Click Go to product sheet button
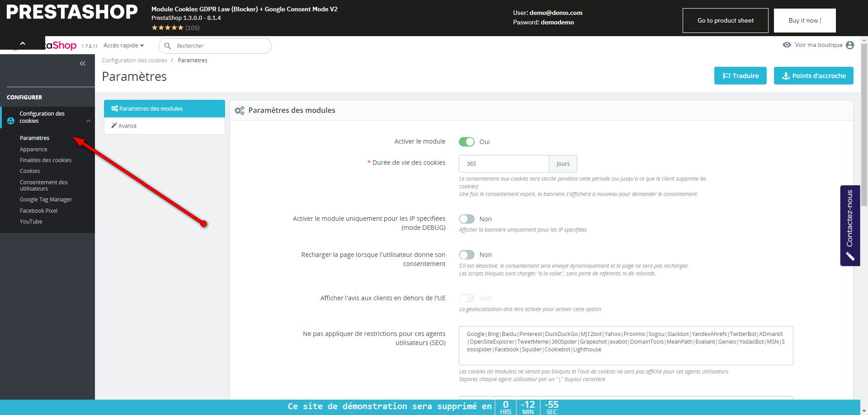The image size is (868, 415). [726, 20]
